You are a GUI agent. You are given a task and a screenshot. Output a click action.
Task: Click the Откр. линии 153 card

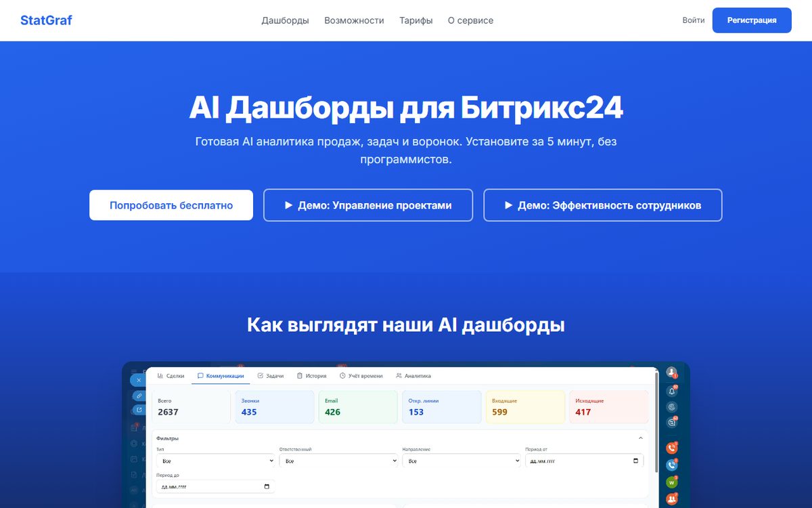point(442,407)
